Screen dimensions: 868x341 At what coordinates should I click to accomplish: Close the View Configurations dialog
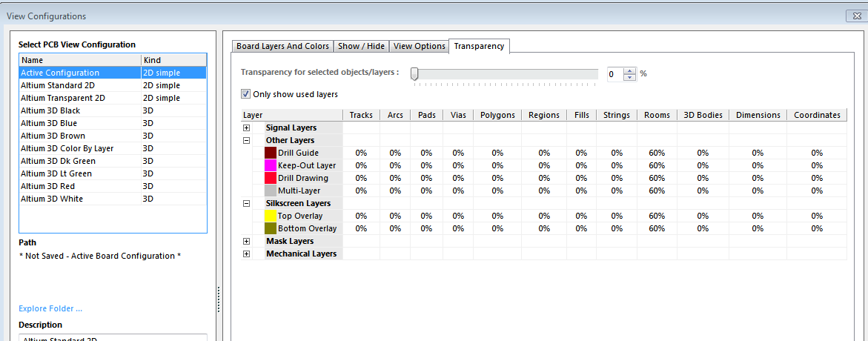pyautogui.click(x=856, y=16)
